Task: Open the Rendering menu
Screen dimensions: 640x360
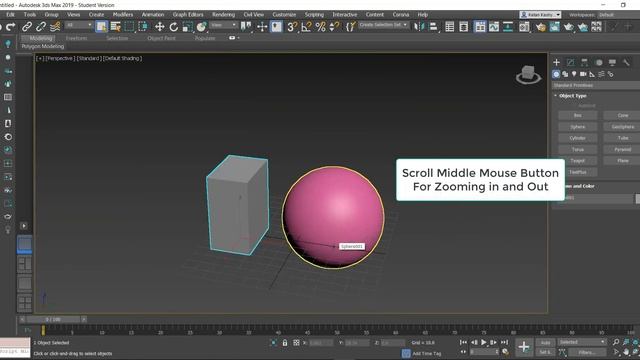Action: (x=223, y=15)
